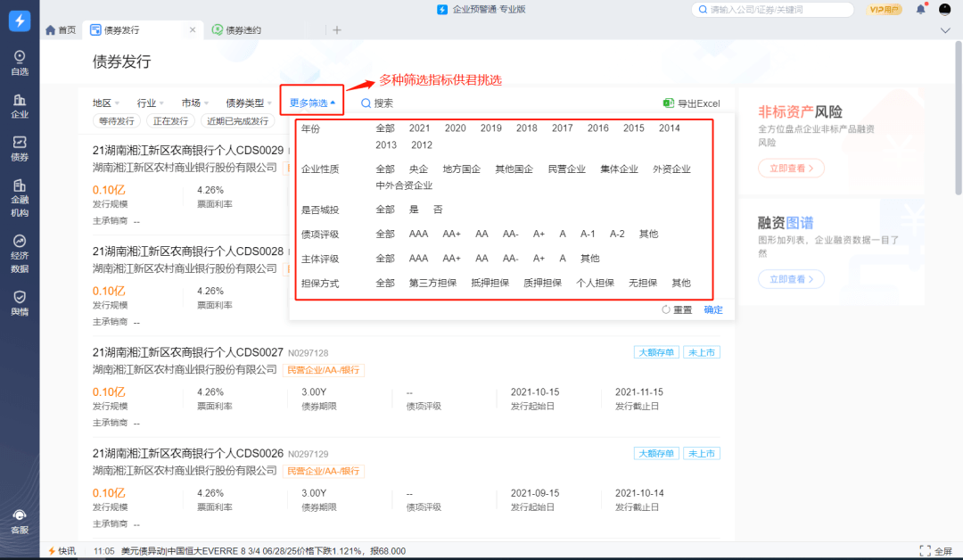963x560 pixels.
Task: Open 金融机构 section in sidebar
Action: (20, 198)
